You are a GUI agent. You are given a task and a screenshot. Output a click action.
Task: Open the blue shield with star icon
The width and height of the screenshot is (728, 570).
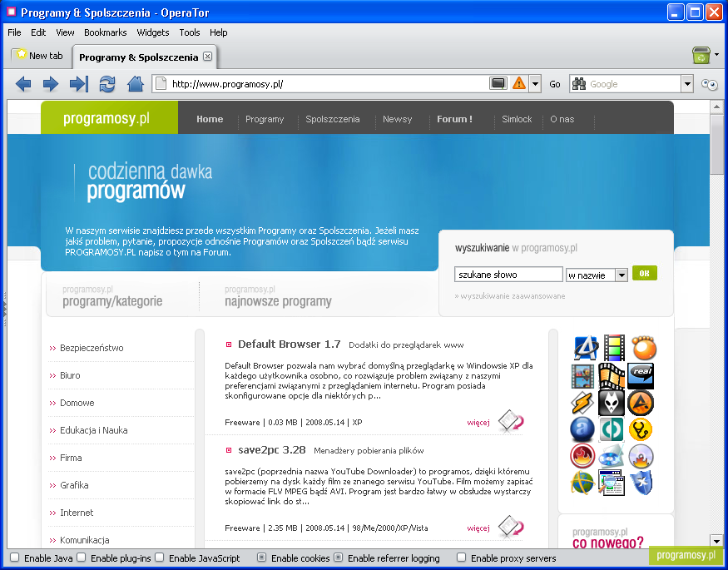[641, 483]
